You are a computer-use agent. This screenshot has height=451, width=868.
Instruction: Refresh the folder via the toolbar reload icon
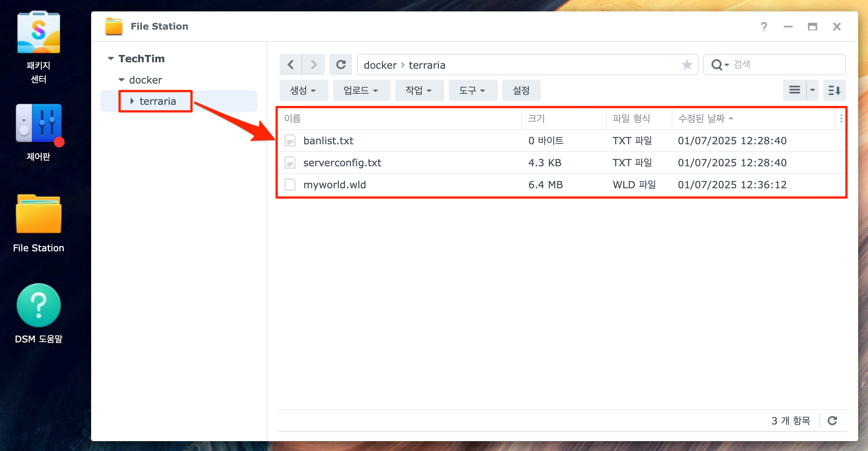[x=341, y=65]
